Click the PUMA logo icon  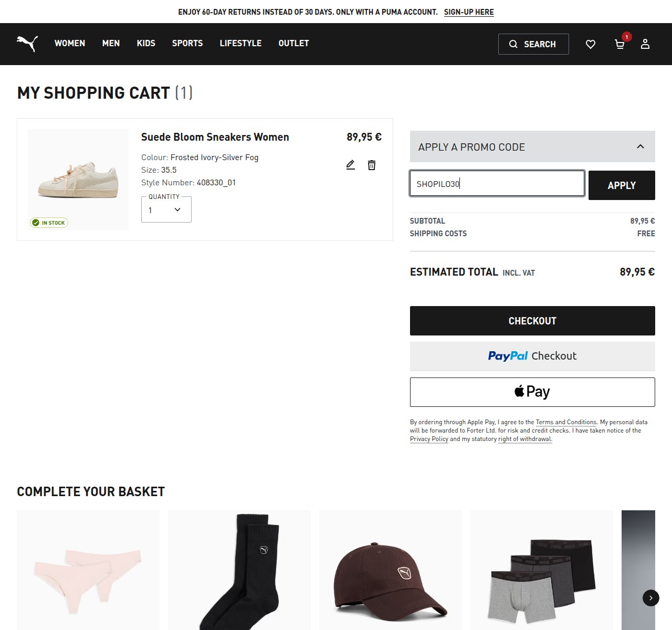[27, 44]
